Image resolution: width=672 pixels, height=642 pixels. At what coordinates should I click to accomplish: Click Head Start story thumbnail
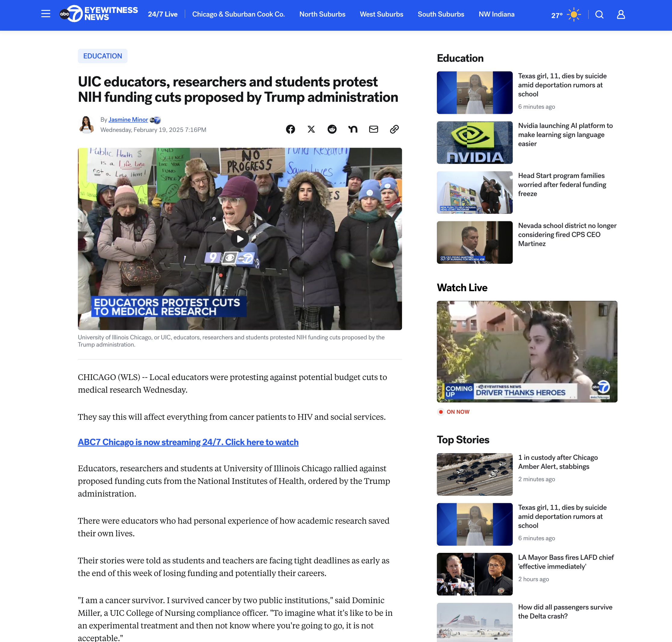474,193
